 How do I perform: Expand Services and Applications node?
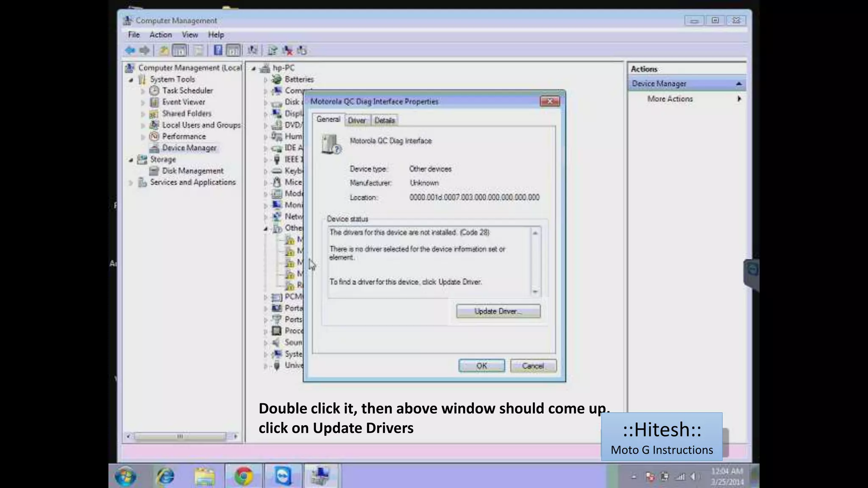pyautogui.click(x=131, y=183)
